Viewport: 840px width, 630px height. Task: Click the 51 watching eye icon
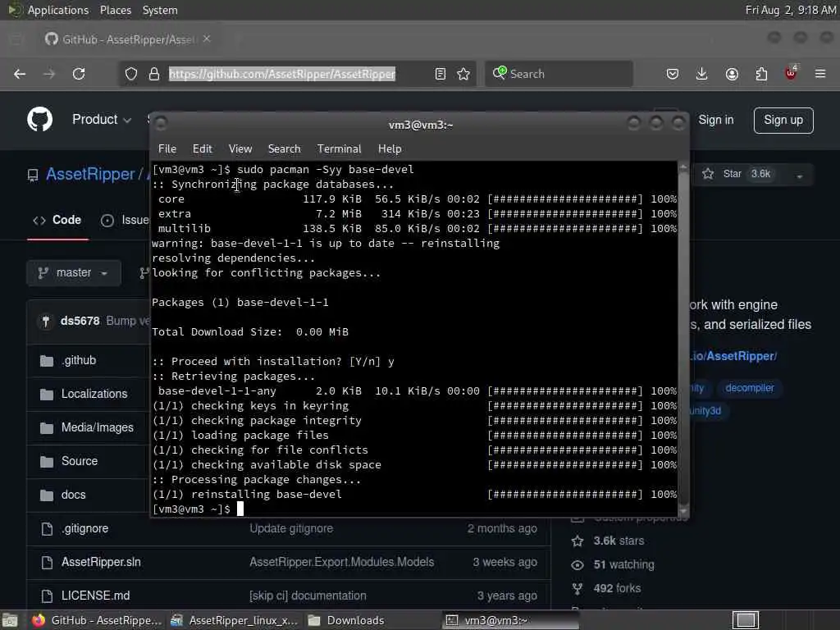(x=577, y=564)
